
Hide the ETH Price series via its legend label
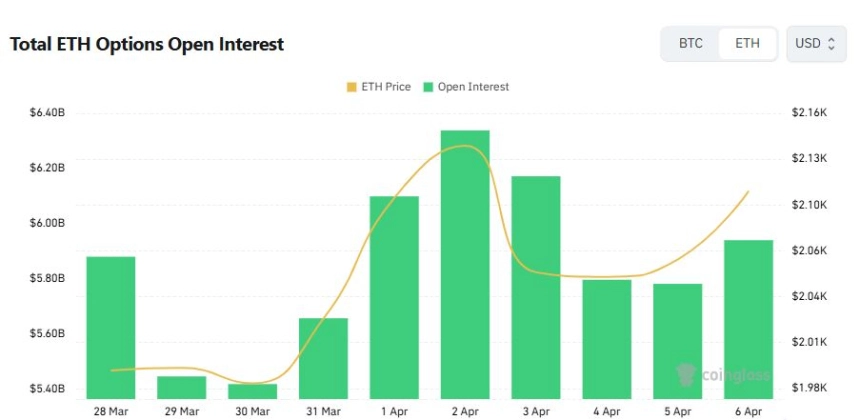point(385,87)
